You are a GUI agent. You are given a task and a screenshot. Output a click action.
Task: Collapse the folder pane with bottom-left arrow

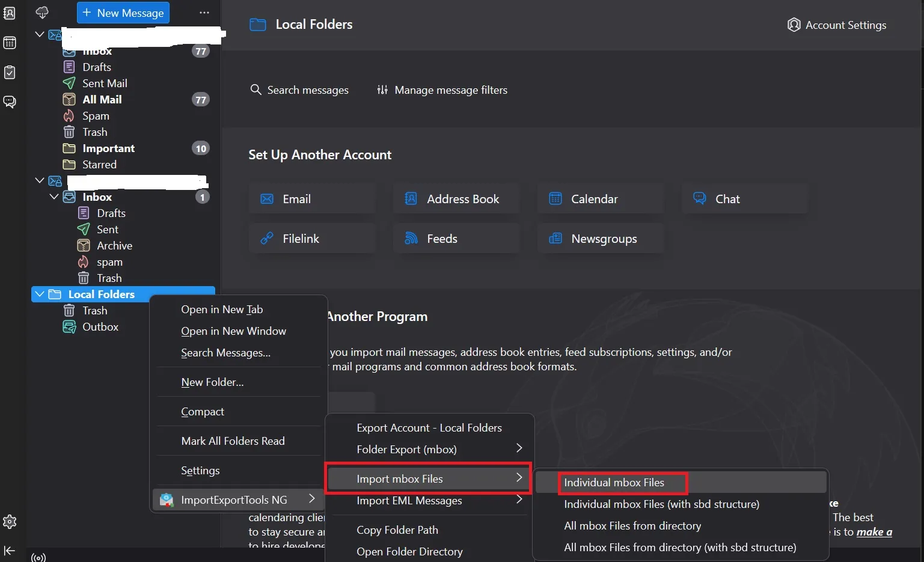coord(10,551)
